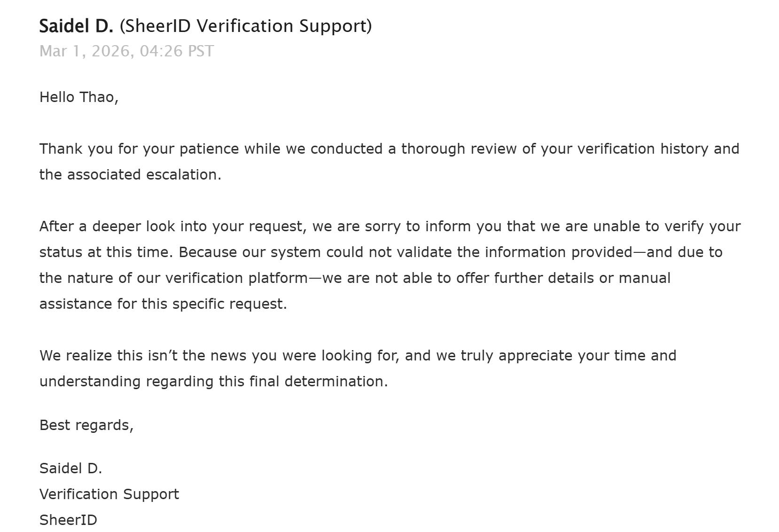Click the line starting 'We realize this isn't'
This screenshot has width=779, height=532.
coord(358,356)
